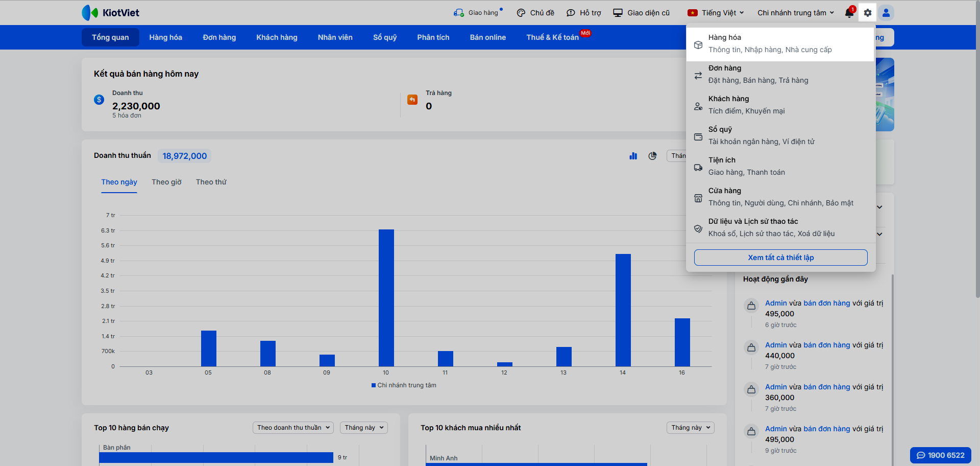Toggle Chi nhánh trung tâm chart legend
This screenshot has width=980, height=466.
pos(404,385)
